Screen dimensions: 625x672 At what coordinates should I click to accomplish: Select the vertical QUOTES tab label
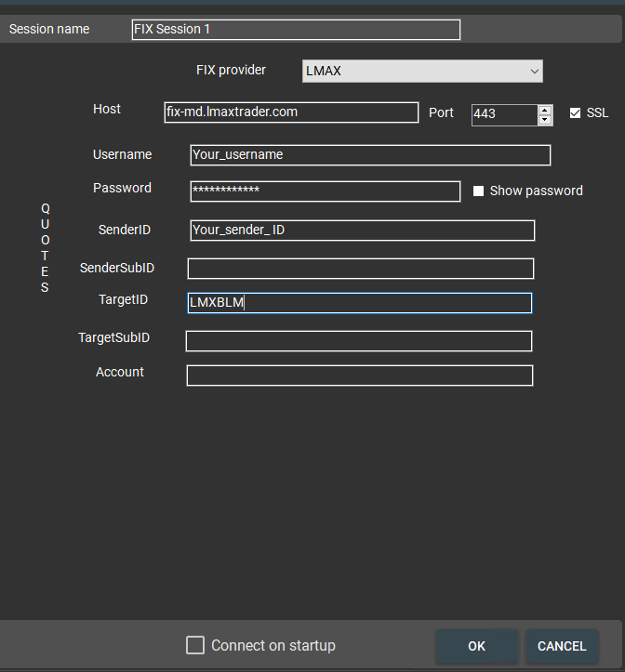click(45, 249)
